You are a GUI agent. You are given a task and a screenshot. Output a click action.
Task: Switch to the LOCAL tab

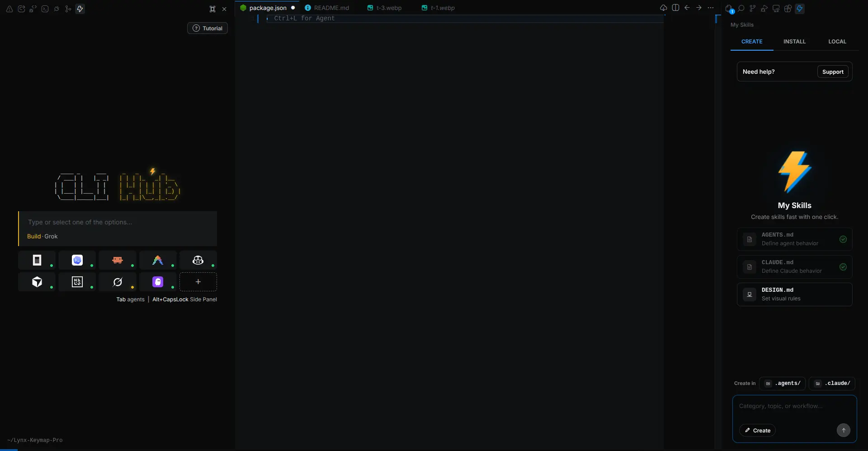837,42
